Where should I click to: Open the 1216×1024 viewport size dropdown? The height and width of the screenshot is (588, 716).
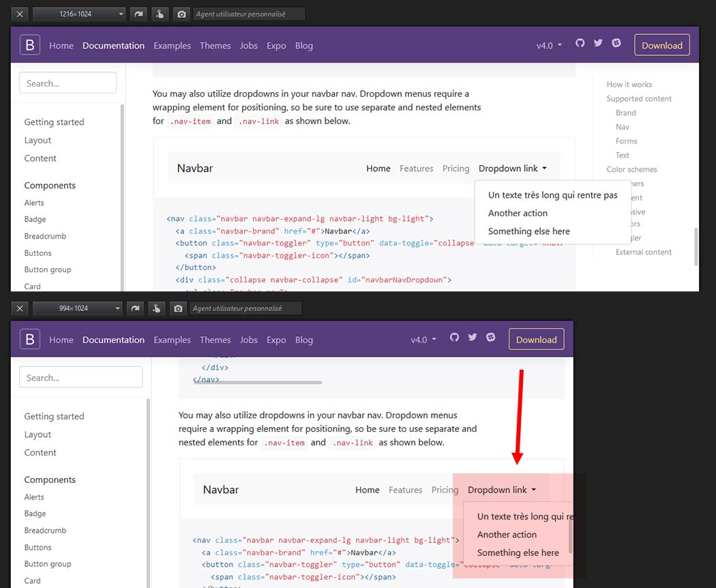[79, 14]
